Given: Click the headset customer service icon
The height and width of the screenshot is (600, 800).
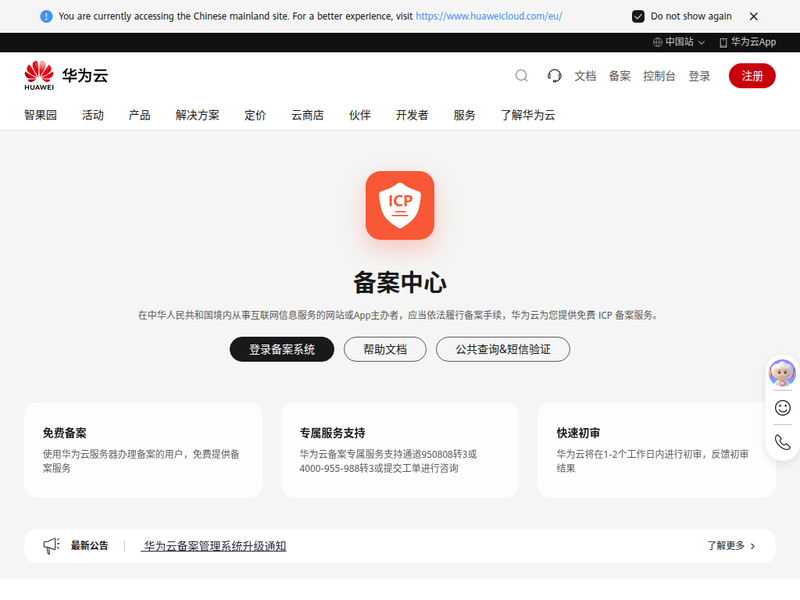Looking at the screenshot, I should (x=554, y=76).
